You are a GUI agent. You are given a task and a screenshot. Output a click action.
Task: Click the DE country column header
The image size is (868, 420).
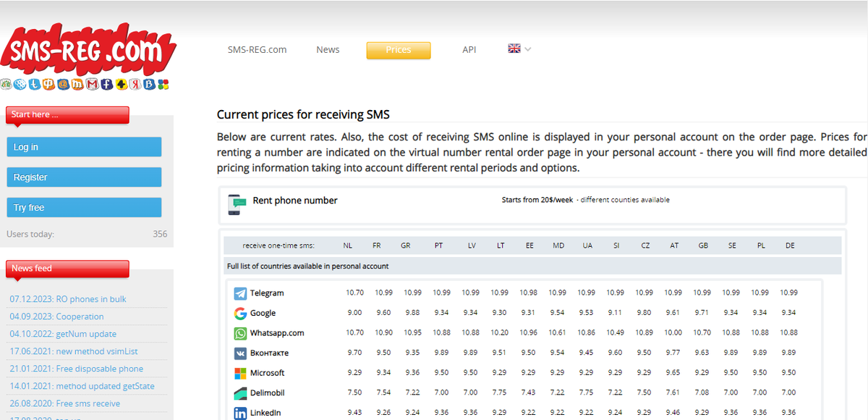(x=790, y=245)
